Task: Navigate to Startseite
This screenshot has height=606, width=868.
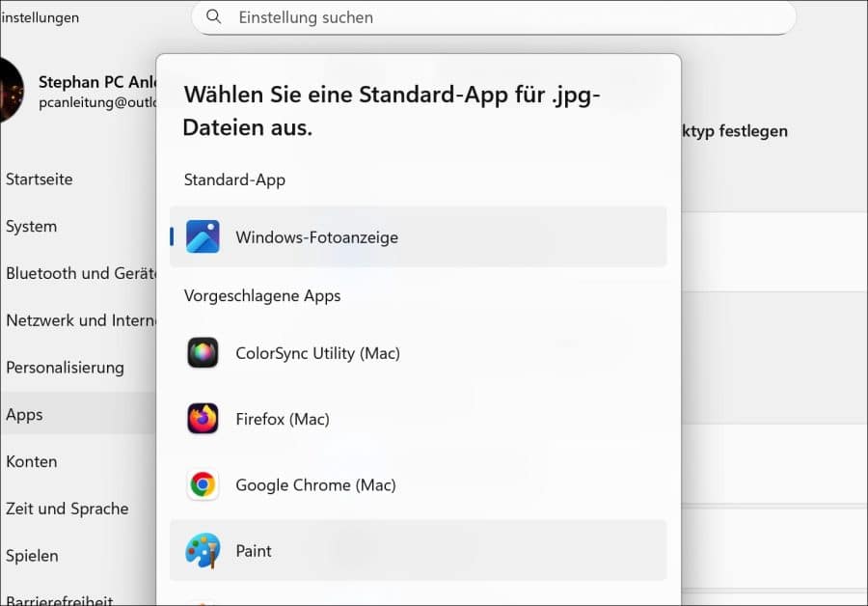Action: [39, 179]
